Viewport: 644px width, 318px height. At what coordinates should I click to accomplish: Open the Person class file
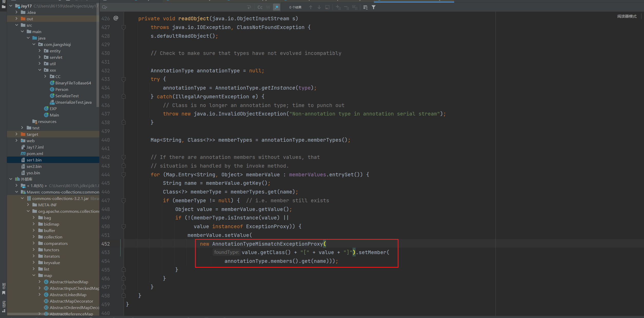pos(62,89)
